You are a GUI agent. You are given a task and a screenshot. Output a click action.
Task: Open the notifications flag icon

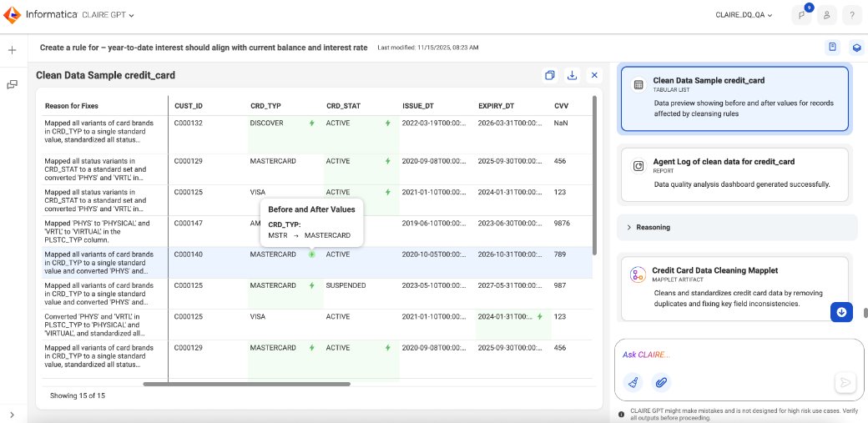click(801, 16)
